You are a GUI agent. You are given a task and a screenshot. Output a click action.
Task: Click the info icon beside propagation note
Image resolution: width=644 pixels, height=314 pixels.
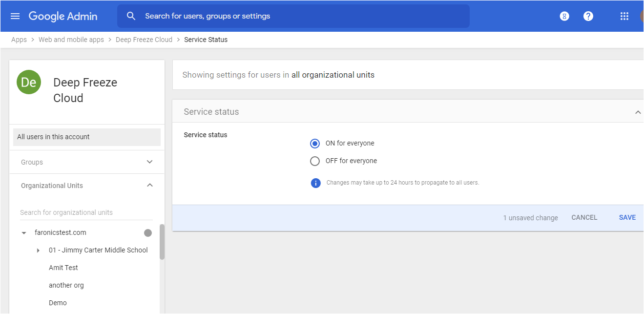tap(315, 183)
